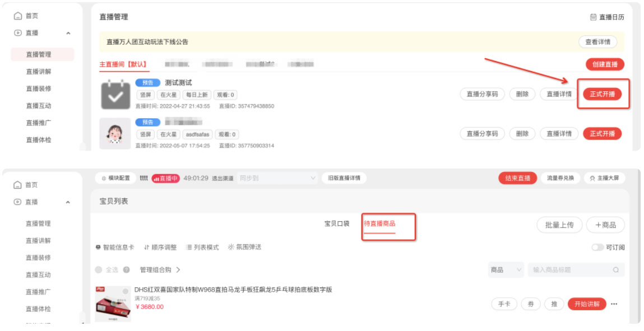Open the ... more options on product row
644x331 pixels.
click(x=614, y=304)
